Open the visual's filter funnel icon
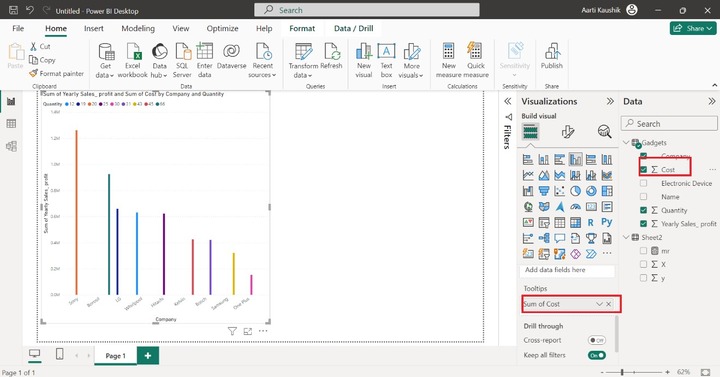720x377 pixels. coord(232,331)
